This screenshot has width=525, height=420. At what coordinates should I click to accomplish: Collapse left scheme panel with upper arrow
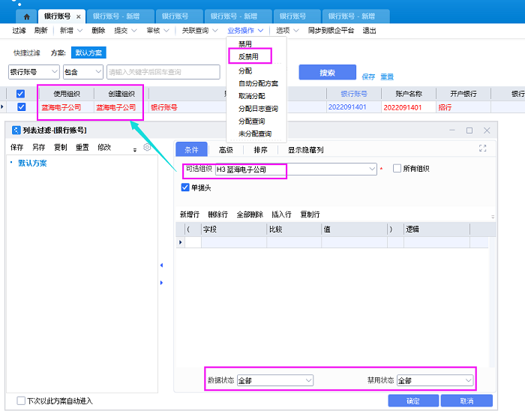pos(161,265)
